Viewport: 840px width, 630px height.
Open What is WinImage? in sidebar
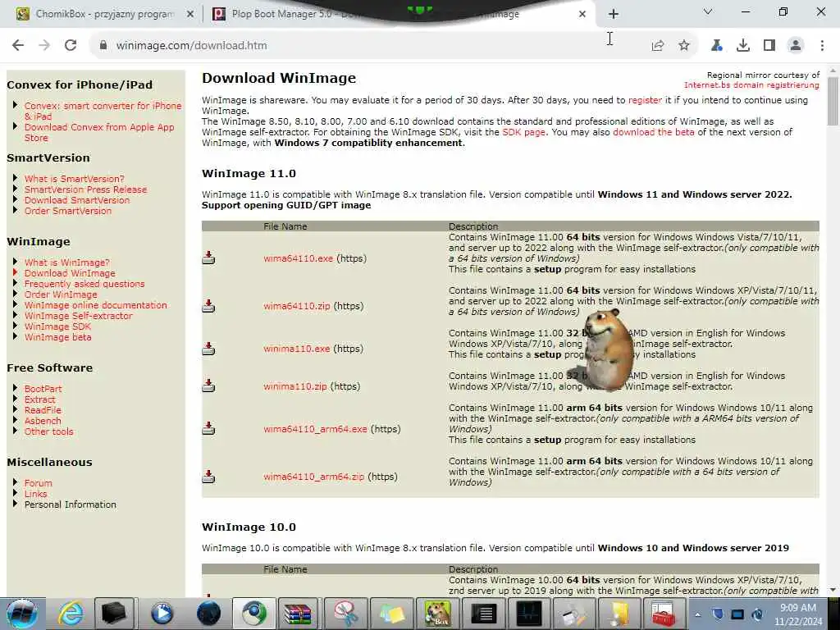66,262
